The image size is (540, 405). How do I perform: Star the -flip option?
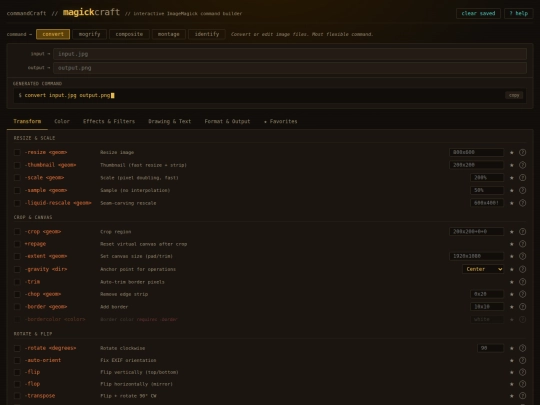pyautogui.click(x=512, y=372)
